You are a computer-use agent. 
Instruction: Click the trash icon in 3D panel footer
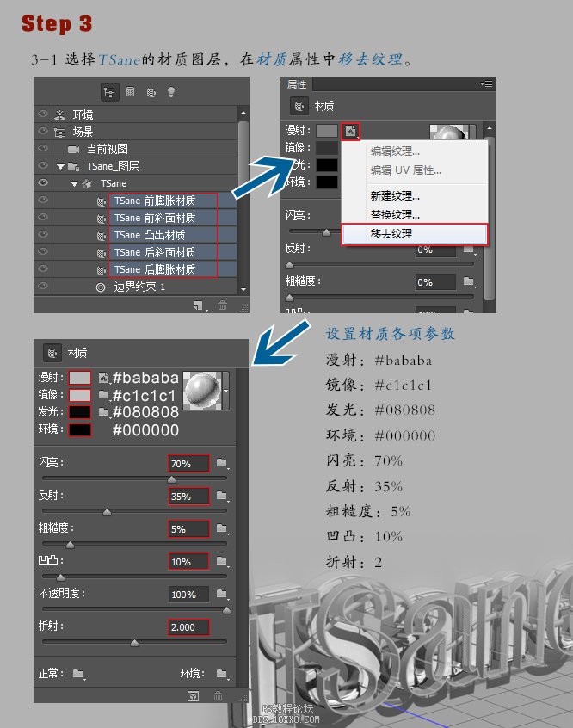coord(223,305)
